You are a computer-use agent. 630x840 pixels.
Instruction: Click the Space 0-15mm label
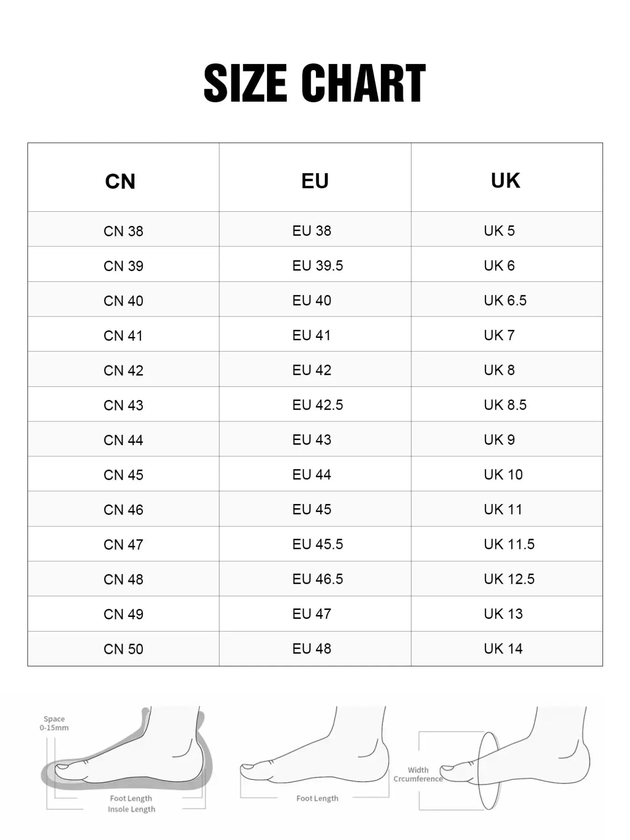click(x=54, y=723)
